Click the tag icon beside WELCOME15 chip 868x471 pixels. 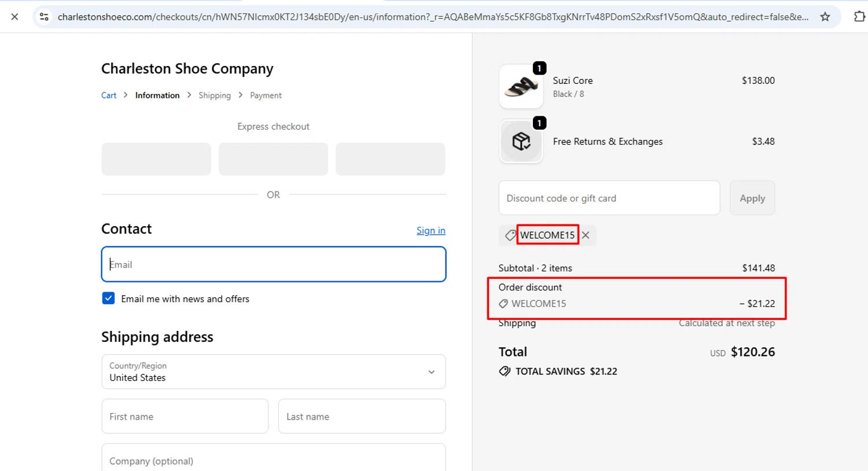pyautogui.click(x=510, y=235)
